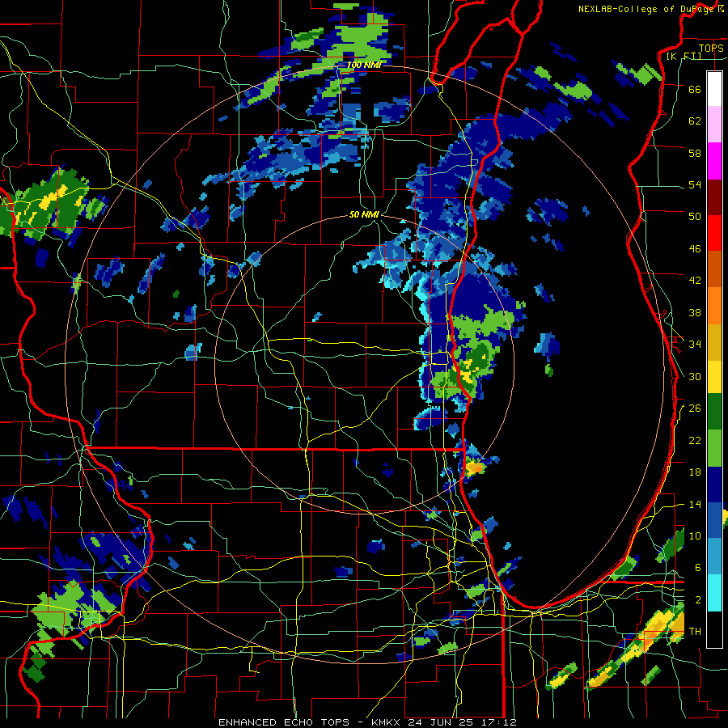This screenshot has height=728, width=728.
Task: Click the light green legend swatch
Action: pos(714,447)
